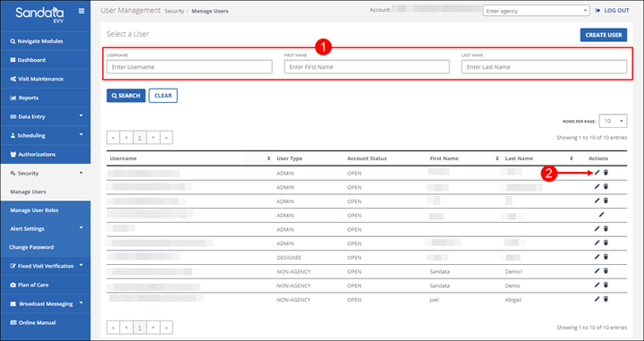
Task: Go to next page using pagination below the table
Action: click(x=153, y=328)
